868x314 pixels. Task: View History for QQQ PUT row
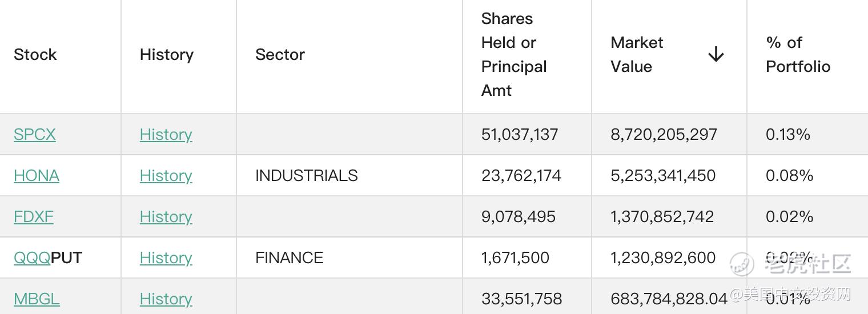click(x=166, y=258)
